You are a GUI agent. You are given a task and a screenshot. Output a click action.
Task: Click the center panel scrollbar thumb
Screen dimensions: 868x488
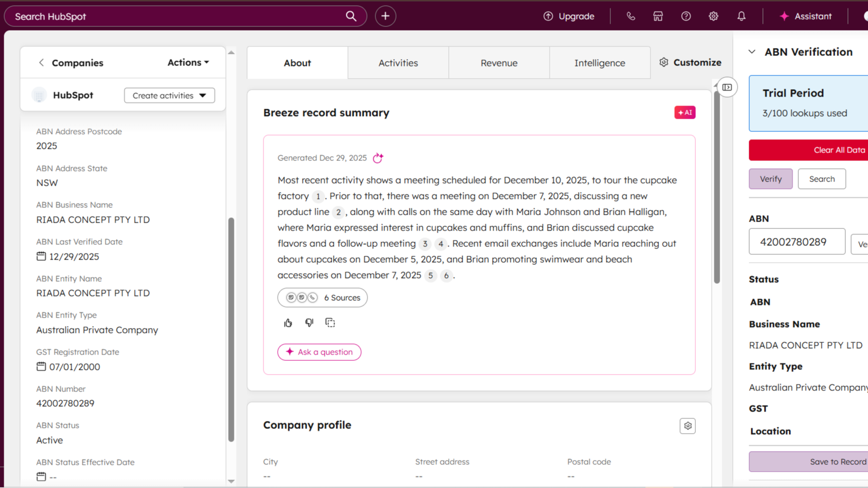pos(716,187)
